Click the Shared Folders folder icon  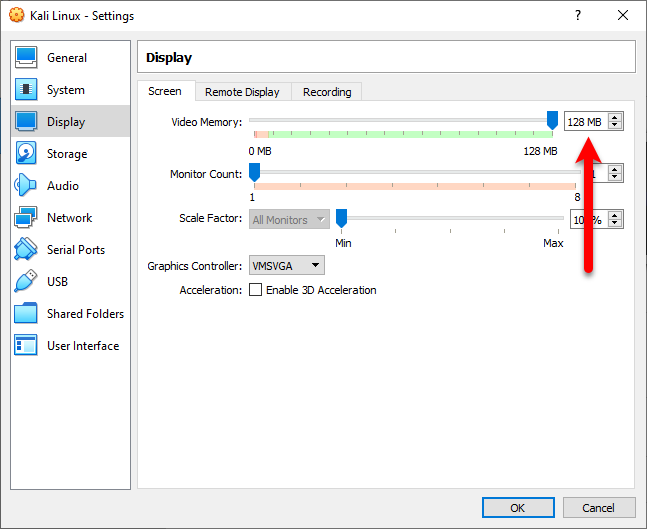click(x=26, y=313)
